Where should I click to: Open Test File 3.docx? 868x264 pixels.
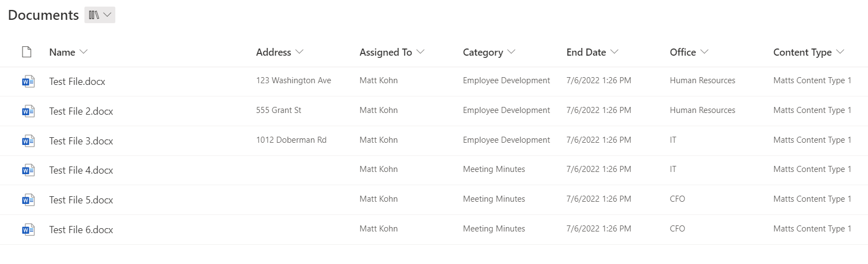pos(81,141)
